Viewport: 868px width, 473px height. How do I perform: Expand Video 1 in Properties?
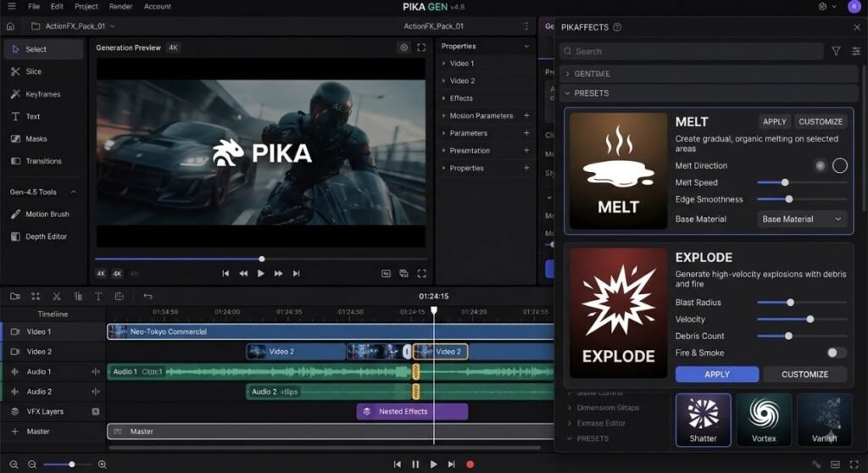(485, 64)
